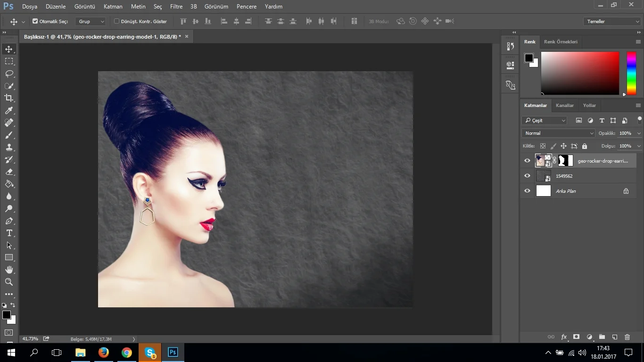Screen dimensions: 644x362
Task: Open the Opaklık opacity dropdown arrow
Action: click(639, 133)
